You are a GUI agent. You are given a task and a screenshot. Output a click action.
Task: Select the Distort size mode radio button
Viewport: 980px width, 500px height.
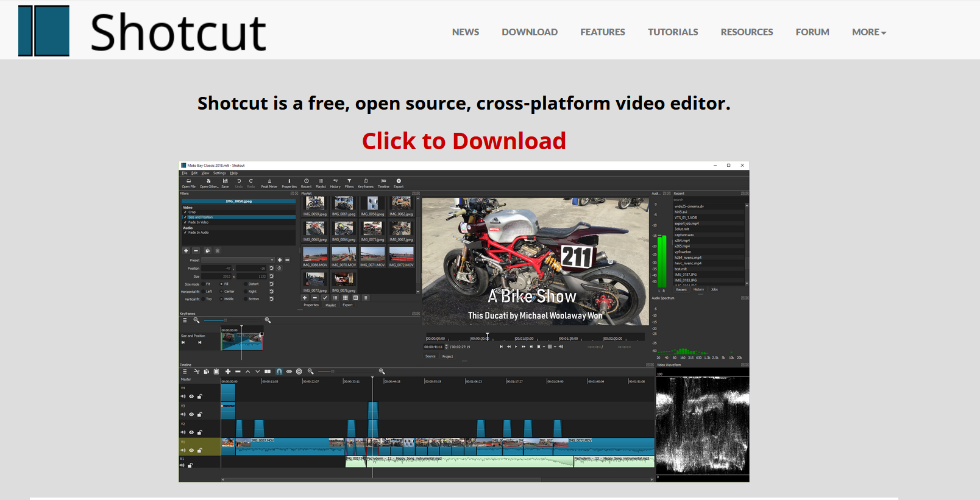[246, 284]
